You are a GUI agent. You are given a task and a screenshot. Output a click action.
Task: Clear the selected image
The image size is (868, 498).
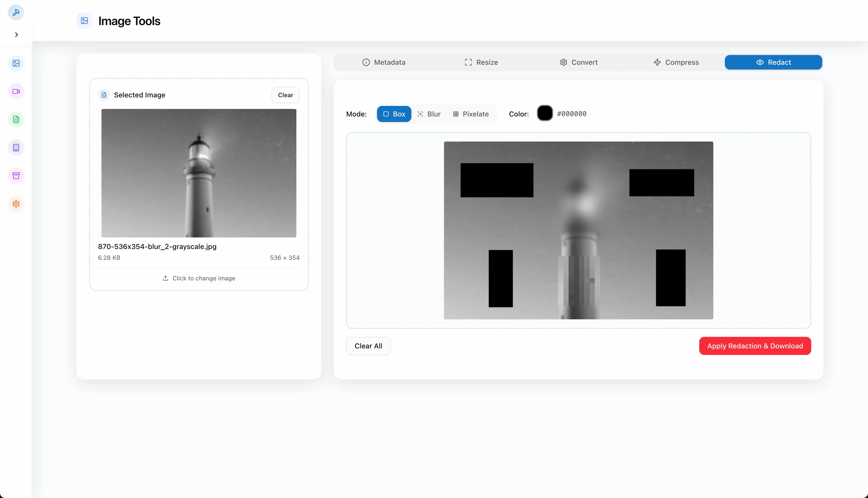(x=285, y=95)
